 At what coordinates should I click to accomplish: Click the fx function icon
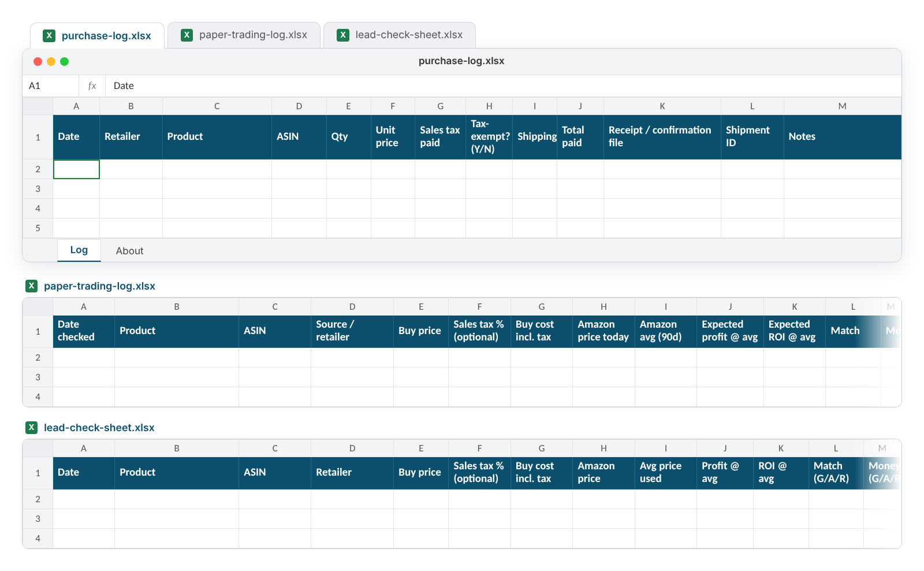point(92,86)
